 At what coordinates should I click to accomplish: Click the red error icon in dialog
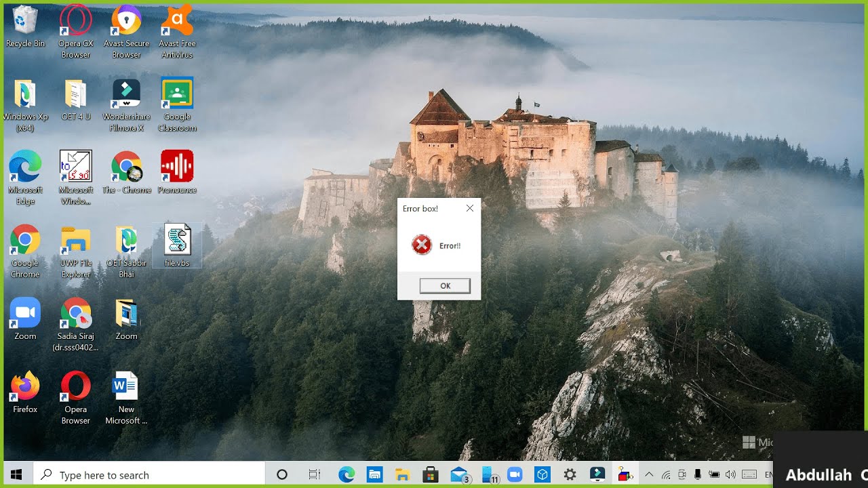422,245
